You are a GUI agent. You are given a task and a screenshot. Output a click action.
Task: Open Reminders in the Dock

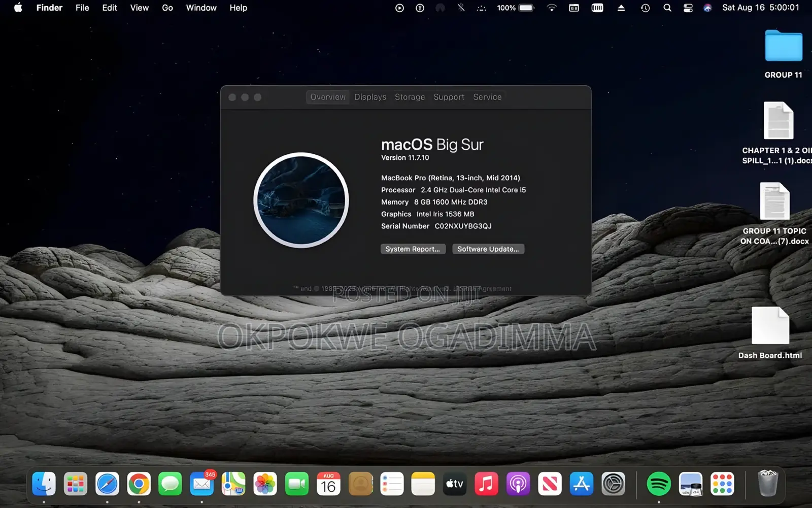(x=392, y=484)
